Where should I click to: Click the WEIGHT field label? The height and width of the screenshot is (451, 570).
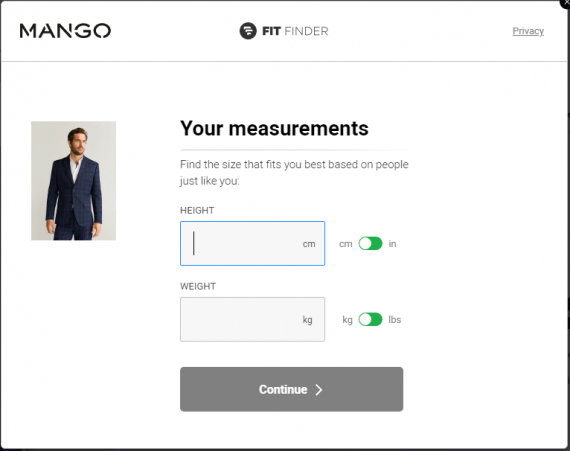[x=198, y=286]
